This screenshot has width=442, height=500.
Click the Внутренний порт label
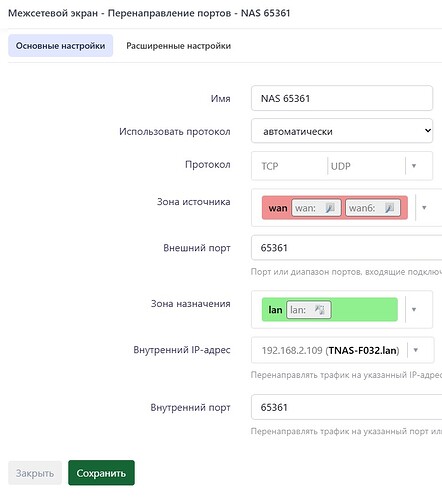tap(190, 407)
